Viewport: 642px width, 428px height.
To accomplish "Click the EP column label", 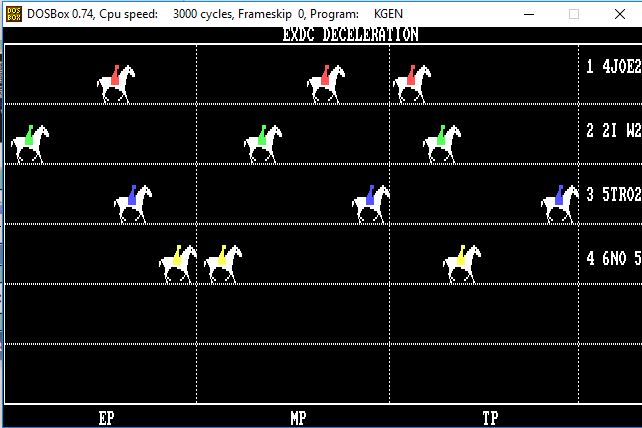I will pyautogui.click(x=106, y=418).
